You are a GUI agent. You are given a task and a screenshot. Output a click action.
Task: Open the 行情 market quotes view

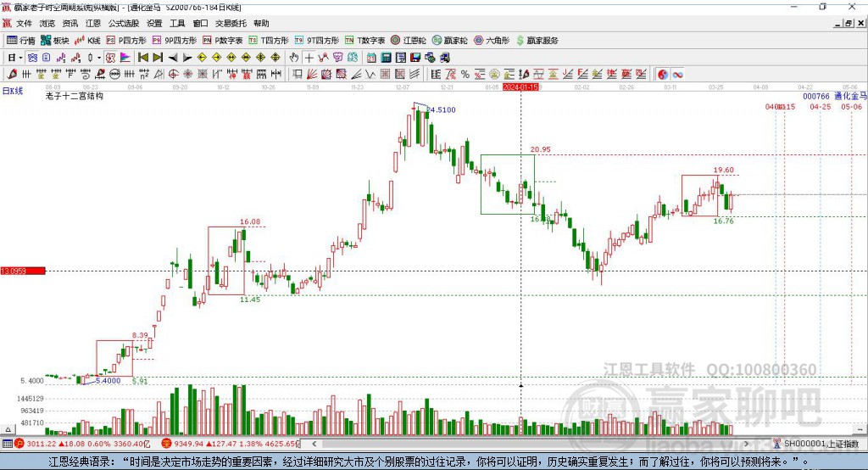21,41
